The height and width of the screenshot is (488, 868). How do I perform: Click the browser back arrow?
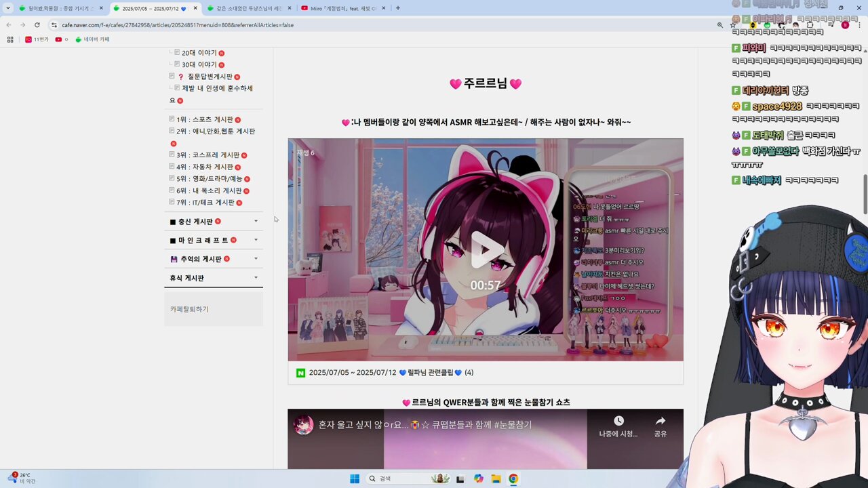[9, 25]
